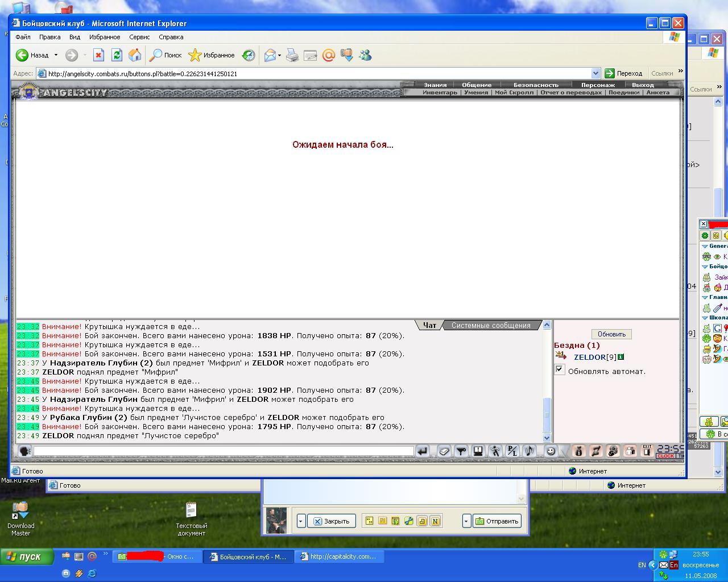Switch to the Чат tab
The height and width of the screenshot is (582, 728).
[429, 325]
